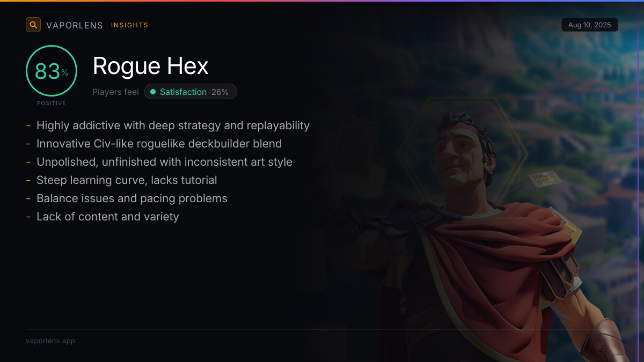Click the 83% positive score circle

pos(52,71)
